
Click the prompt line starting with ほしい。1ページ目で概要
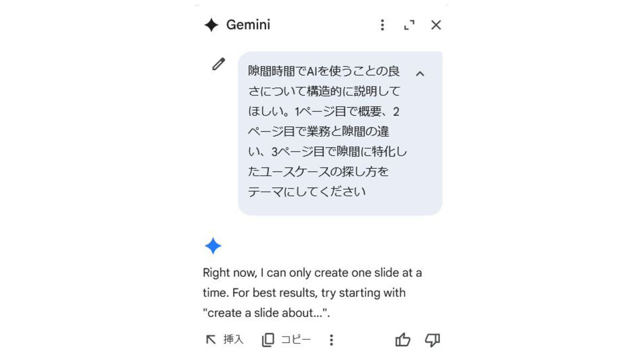point(324,111)
